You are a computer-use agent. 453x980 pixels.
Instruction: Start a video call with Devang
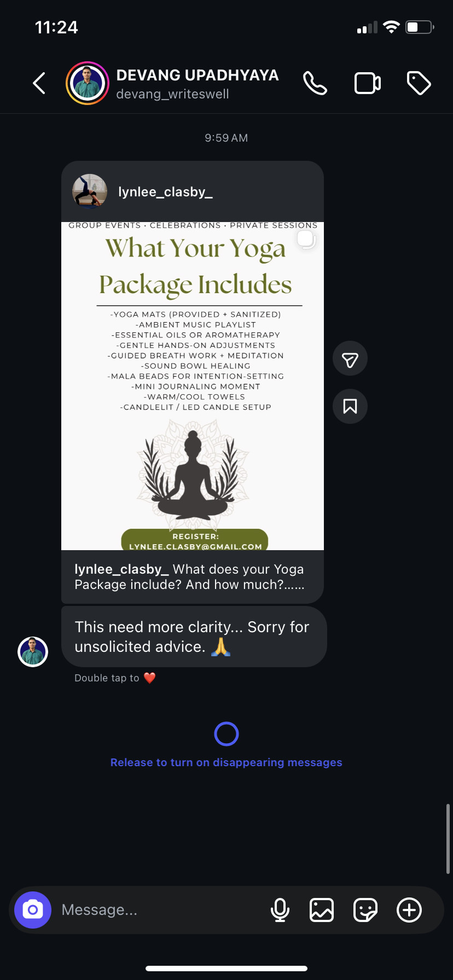(x=368, y=84)
